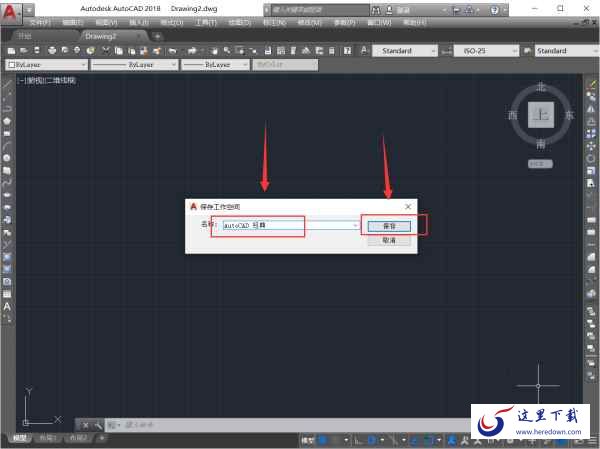Select the Circle draw tool

7,158
